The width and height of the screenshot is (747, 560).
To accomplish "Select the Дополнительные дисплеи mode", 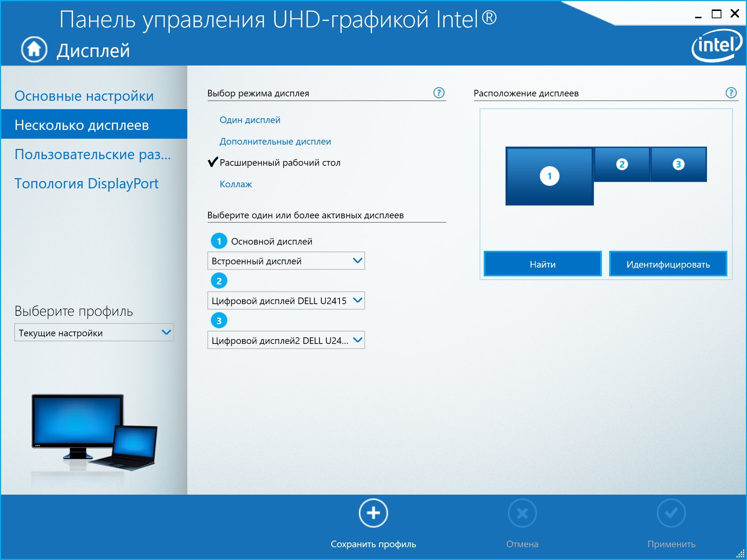I will point(275,141).
